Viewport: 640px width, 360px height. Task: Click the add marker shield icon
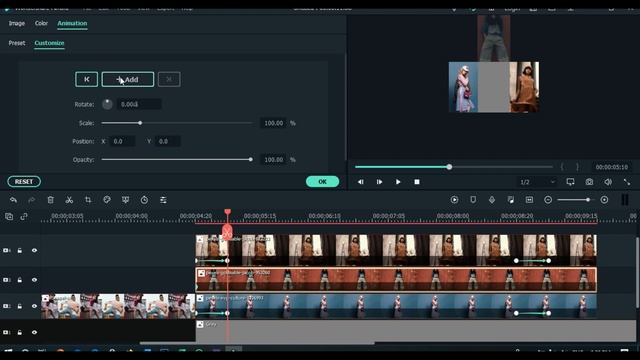473,200
